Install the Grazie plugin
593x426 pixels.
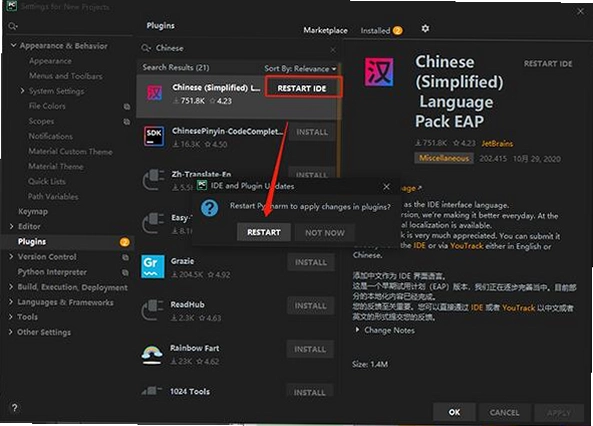pyautogui.click(x=310, y=263)
